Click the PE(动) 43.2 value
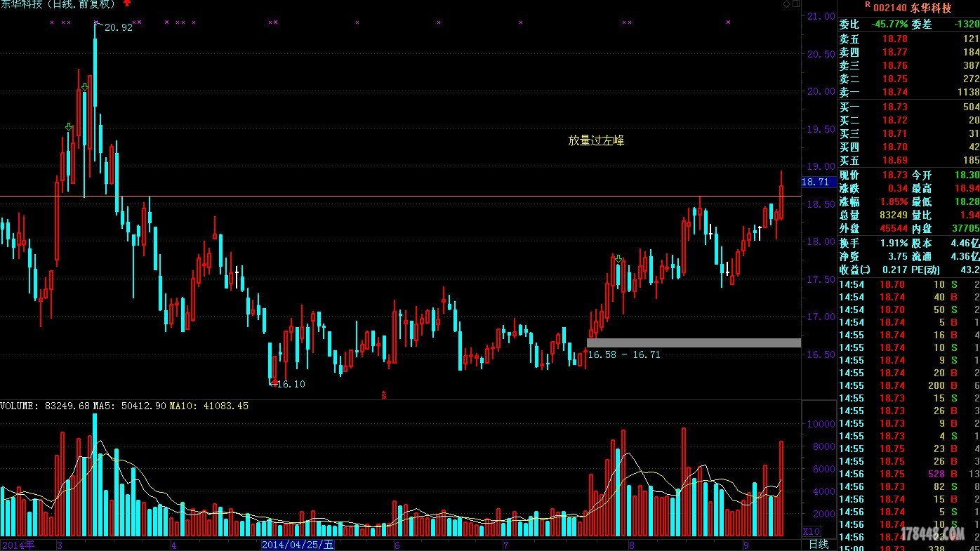Image resolution: width=980 pixels, height=551 pixels. pos(969,270)
